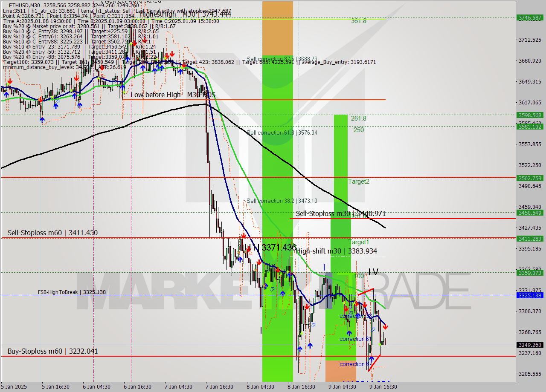
Task: Click the 7 Jan 16:30 time axis label
Action: [x=219, y=387]
